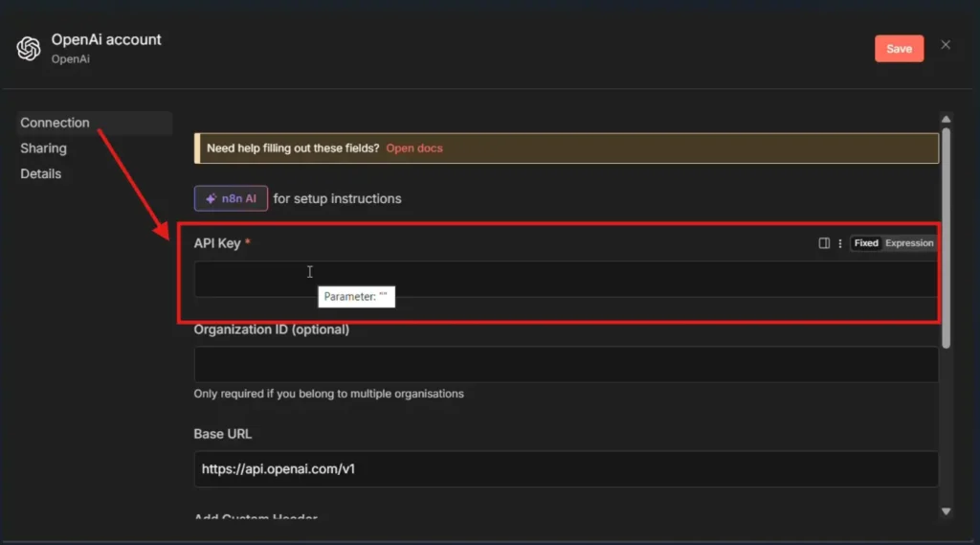980x545 pixels.
Task: Click the 'Only required if you belong' hint
Action: click(329, 394)
